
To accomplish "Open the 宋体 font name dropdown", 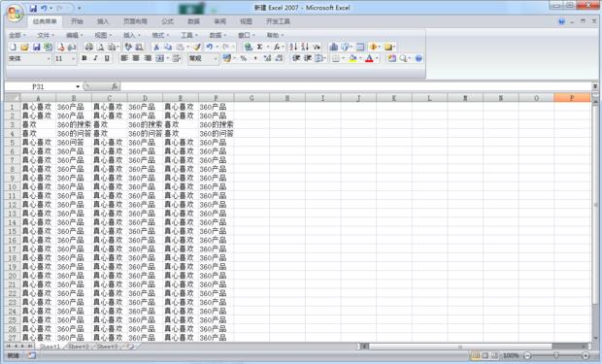I will point(49,59).
